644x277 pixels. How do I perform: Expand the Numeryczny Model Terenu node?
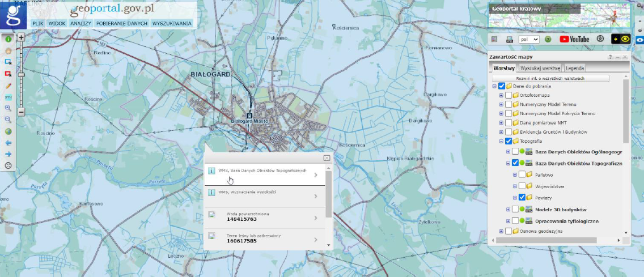coord(501,104)
